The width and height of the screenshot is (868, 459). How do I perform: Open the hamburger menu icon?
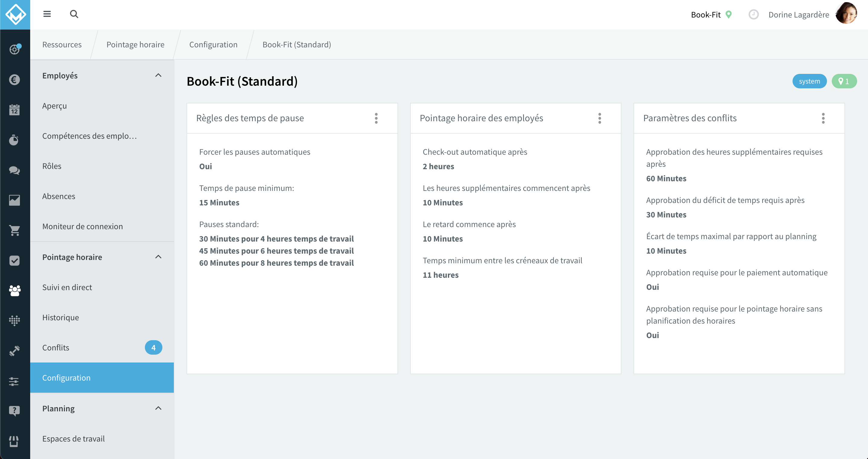tap(47, 14)
